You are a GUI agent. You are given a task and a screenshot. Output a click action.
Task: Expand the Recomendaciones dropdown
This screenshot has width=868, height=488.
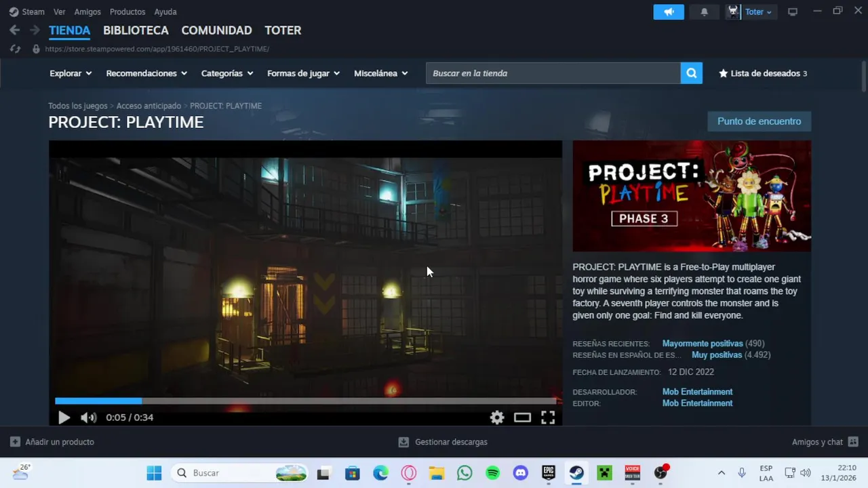146,73
